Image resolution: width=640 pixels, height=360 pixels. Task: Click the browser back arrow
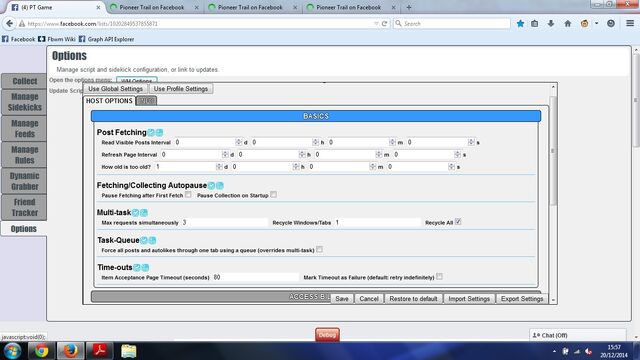(9, 24)
